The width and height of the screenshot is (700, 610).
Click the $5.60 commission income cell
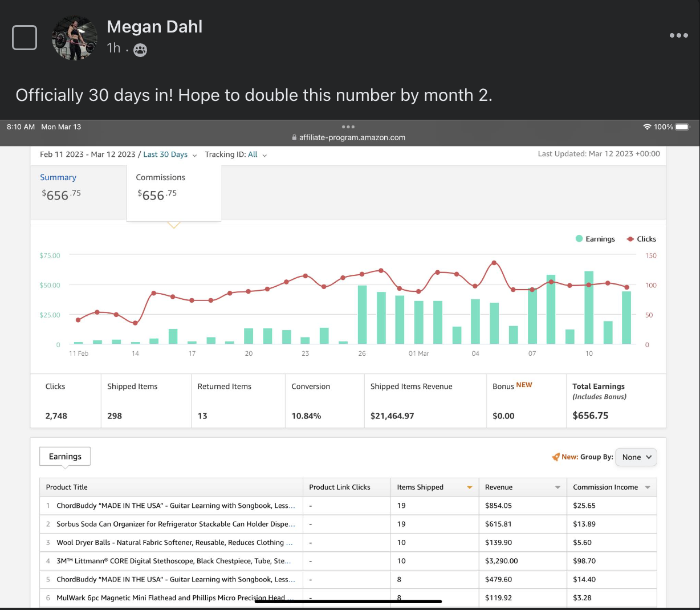click(582, 543)
